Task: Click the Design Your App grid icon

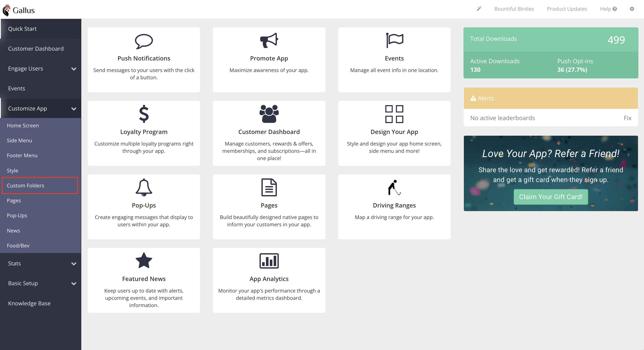Action: click(394, 114)
